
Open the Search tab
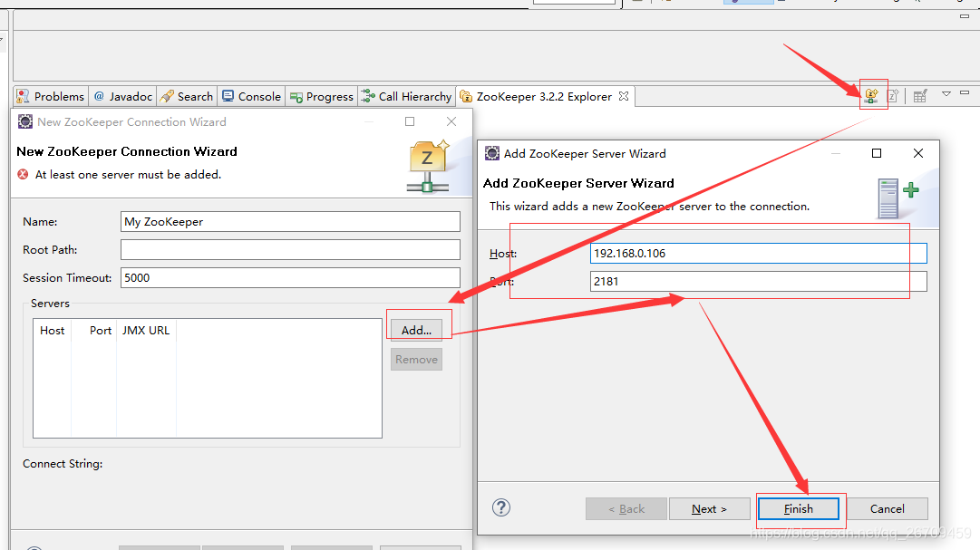click(x=187, y=96)
